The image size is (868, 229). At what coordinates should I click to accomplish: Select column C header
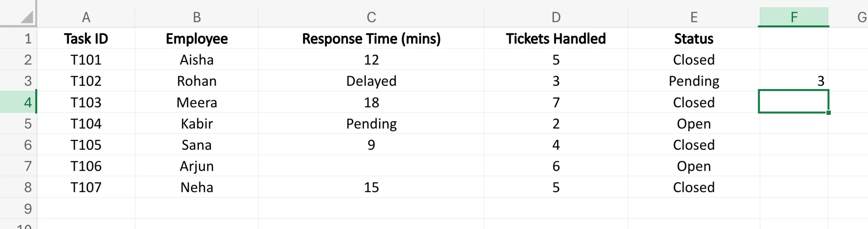[371, 17]
